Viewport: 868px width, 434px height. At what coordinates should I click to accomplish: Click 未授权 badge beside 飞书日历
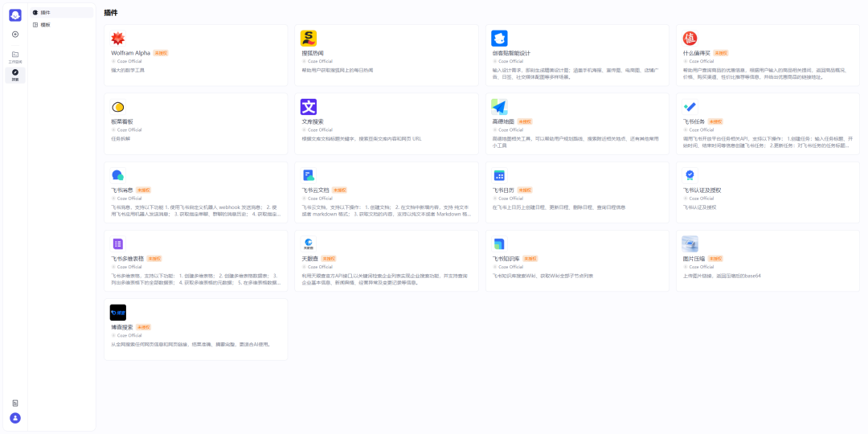point(525,190)
